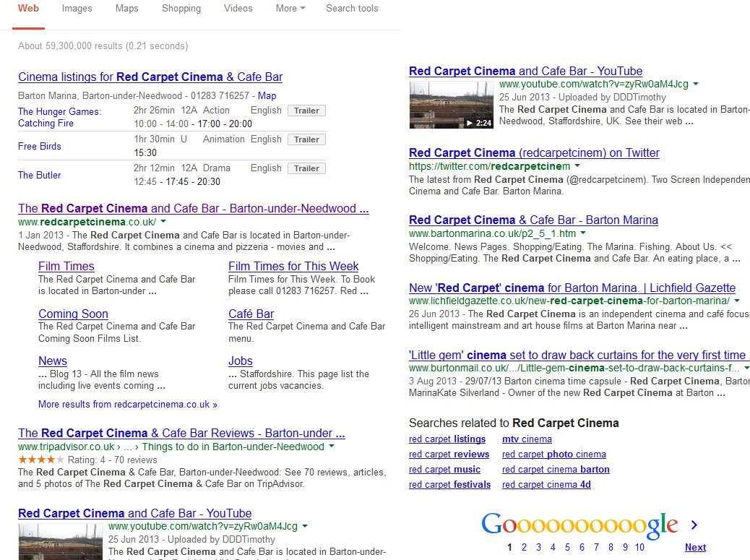Go to results page 5

coord(567,547)
